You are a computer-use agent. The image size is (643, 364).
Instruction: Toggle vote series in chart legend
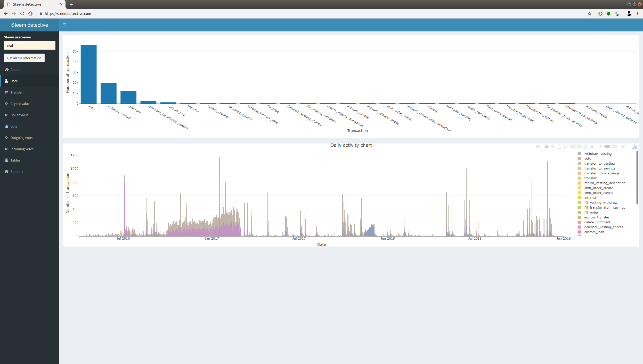588,159
